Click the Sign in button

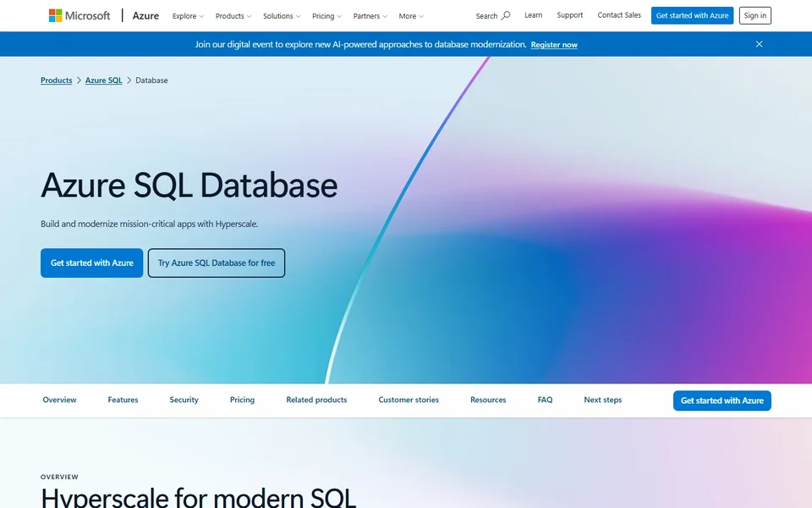tap(755, 15)
